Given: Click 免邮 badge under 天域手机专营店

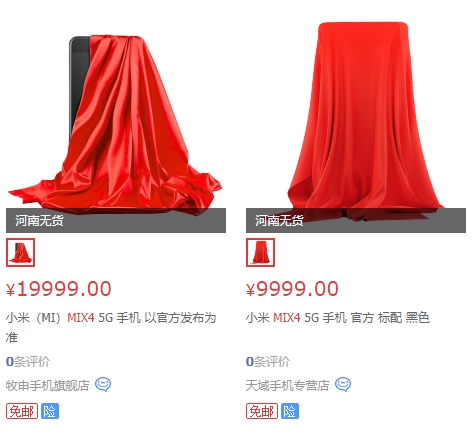Looking at the screenshot, I should click(262, 411).
